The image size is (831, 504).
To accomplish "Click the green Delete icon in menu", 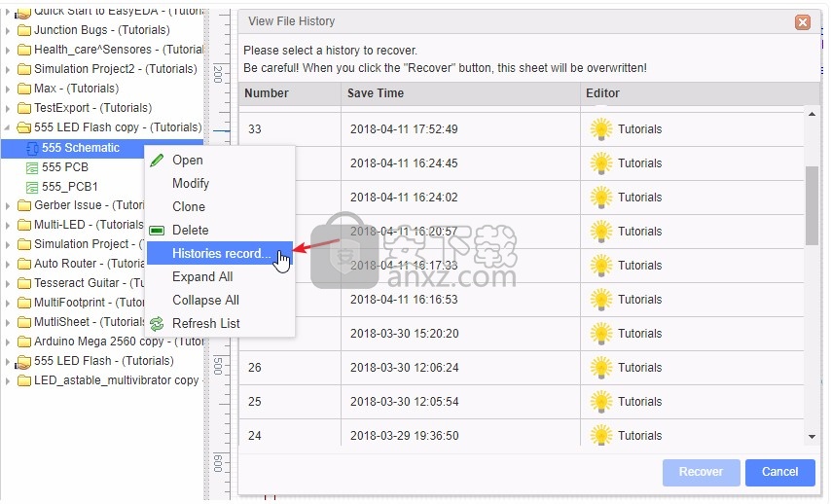I will (157, 231).
